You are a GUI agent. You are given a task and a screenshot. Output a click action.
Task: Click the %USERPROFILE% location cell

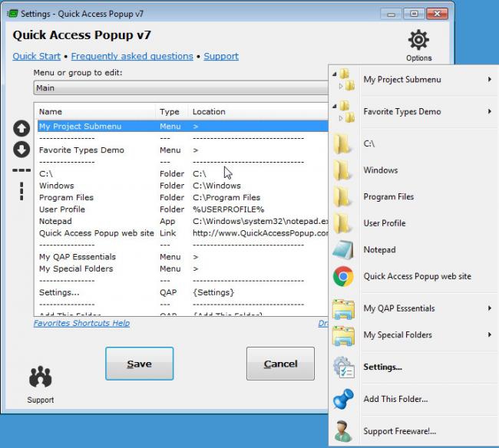228,209
